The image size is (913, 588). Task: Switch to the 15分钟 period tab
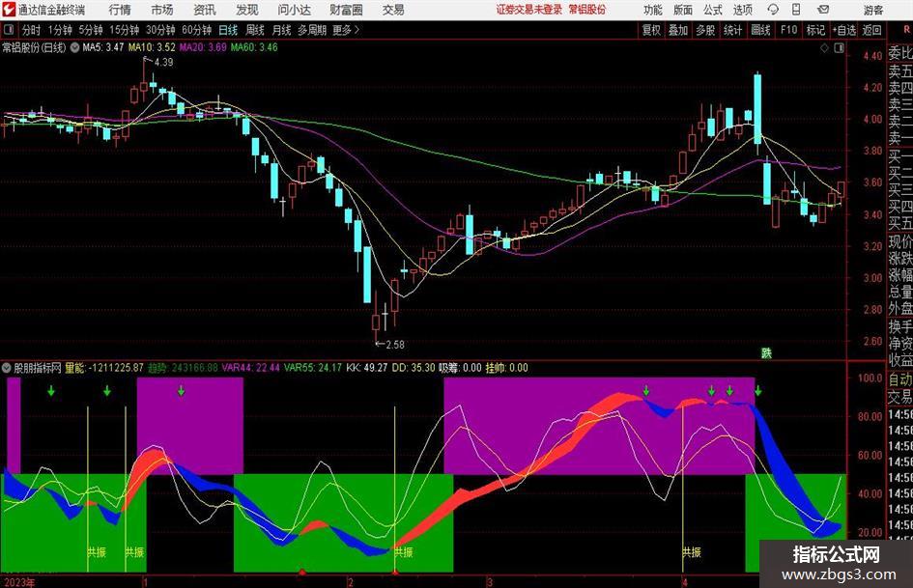[124, 30]
